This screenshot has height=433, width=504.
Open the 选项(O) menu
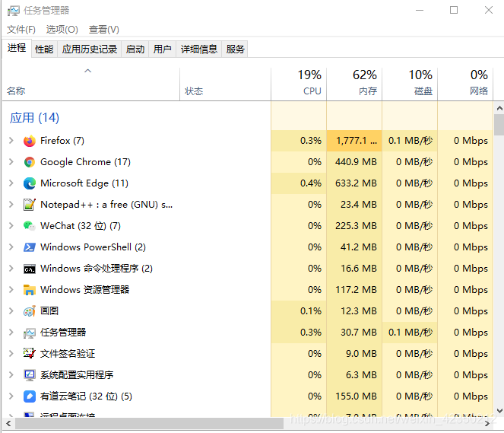pos(62,30)
